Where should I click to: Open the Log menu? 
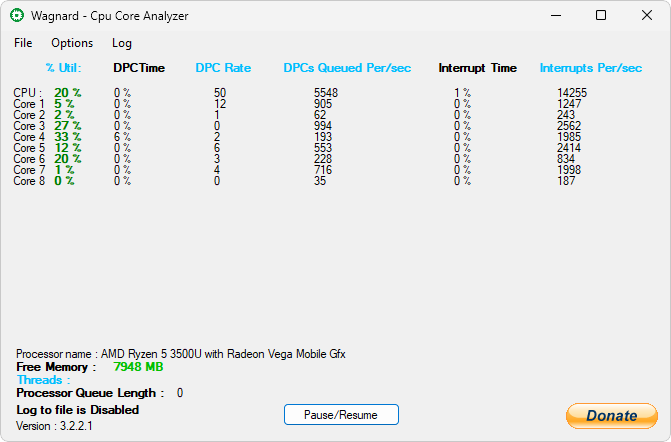(x=122, y=43)
